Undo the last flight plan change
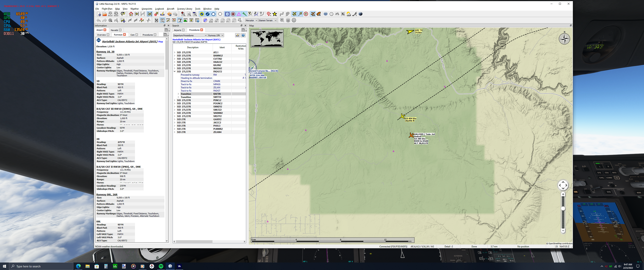Viewport: 644px width, 270px height. 98,21
